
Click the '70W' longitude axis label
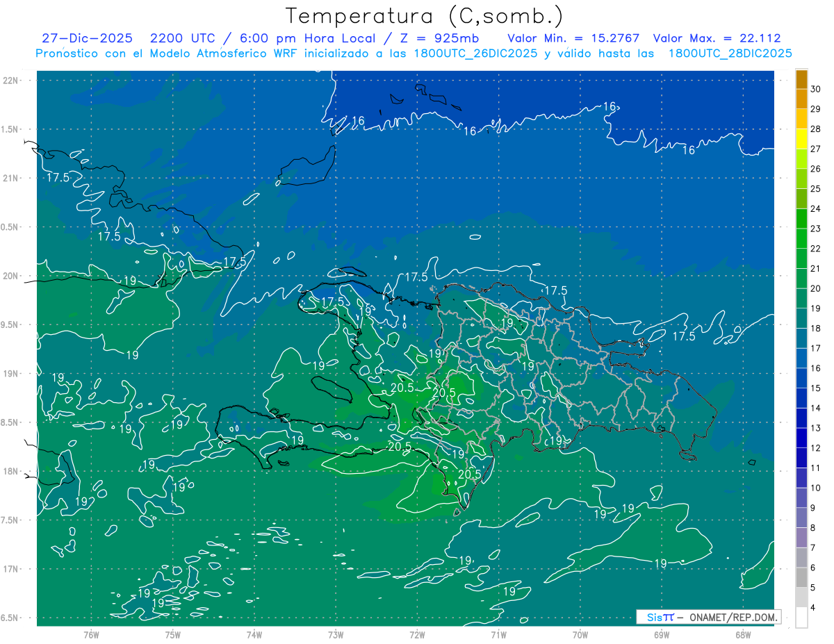click(580, 634)
